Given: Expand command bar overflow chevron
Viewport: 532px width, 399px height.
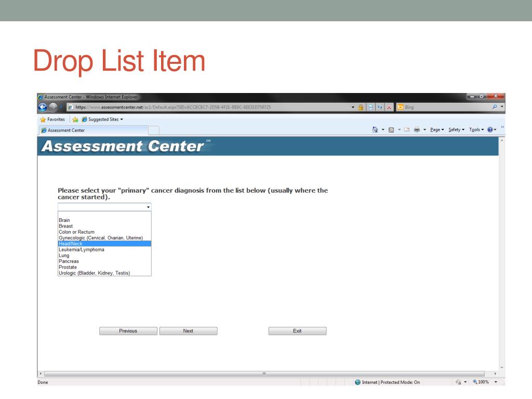Looking at the screenshot, I should click(x=502, y=127).
